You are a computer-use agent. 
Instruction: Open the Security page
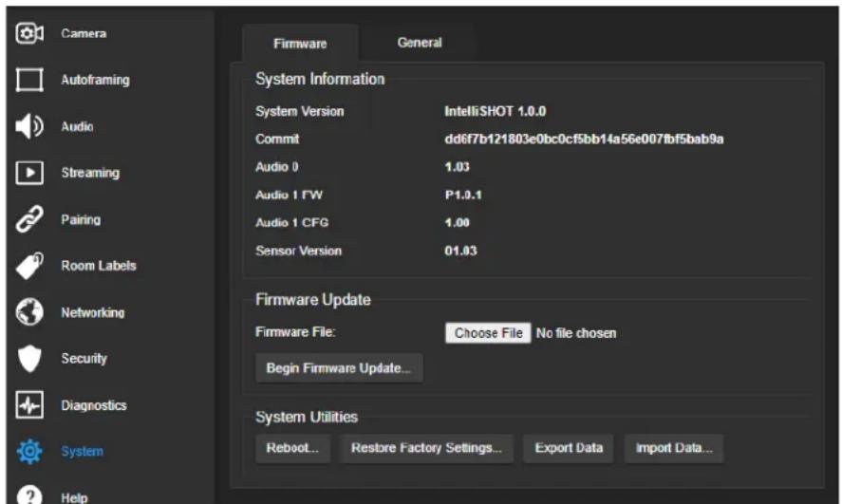84,359
